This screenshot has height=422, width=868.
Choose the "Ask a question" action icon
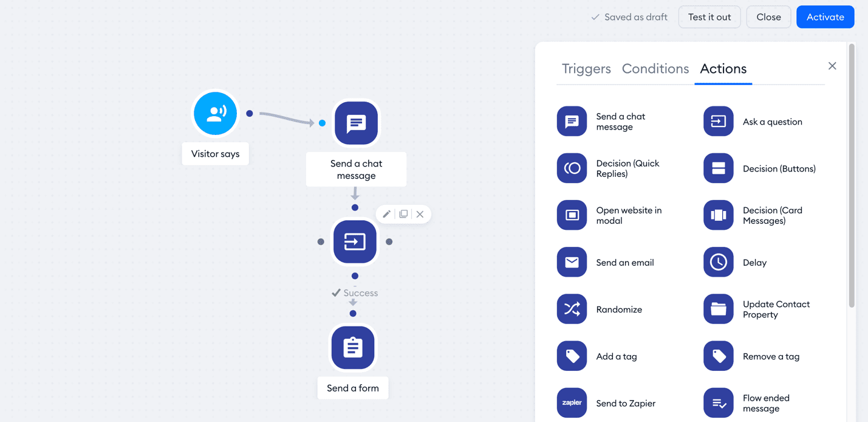coord(718,121)
